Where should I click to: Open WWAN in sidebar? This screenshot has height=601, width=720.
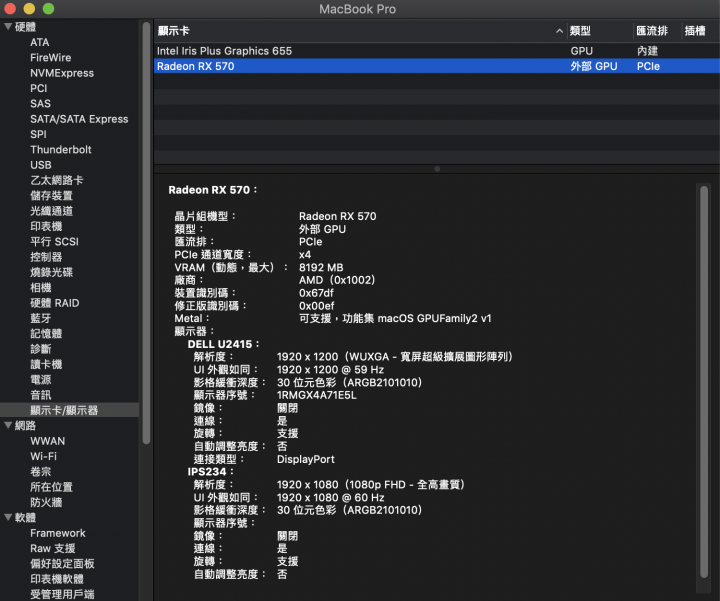(x=48, y=441)
